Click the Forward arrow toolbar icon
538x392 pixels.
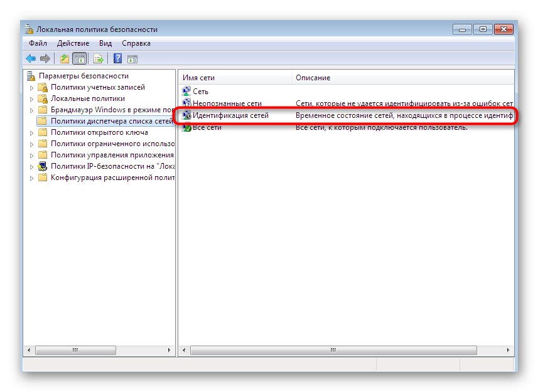coord(45,59)
